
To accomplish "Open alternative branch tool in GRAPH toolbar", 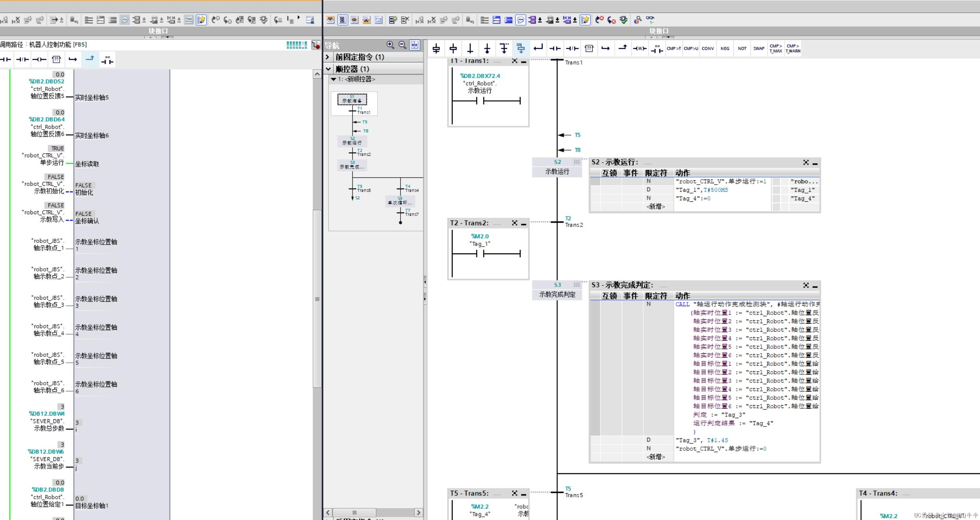I will pos(521,48).
